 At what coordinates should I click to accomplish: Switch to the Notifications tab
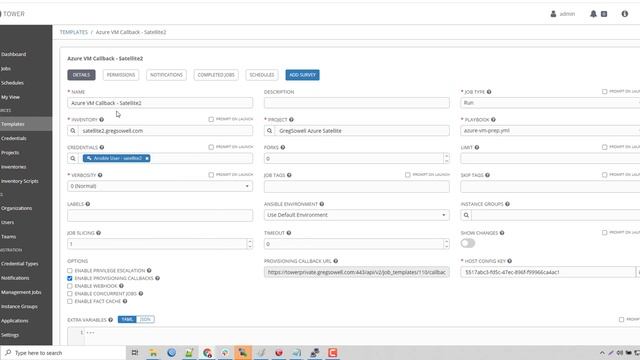tap(166, 75)
